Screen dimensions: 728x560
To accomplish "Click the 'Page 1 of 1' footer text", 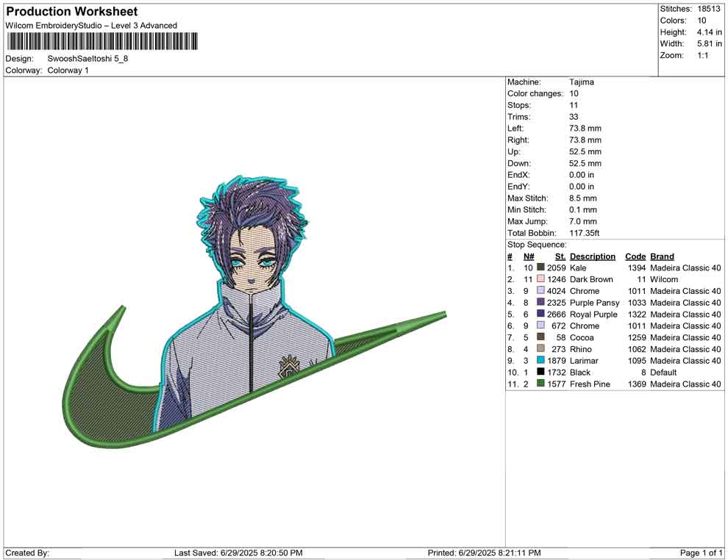I will pos(701,553).
